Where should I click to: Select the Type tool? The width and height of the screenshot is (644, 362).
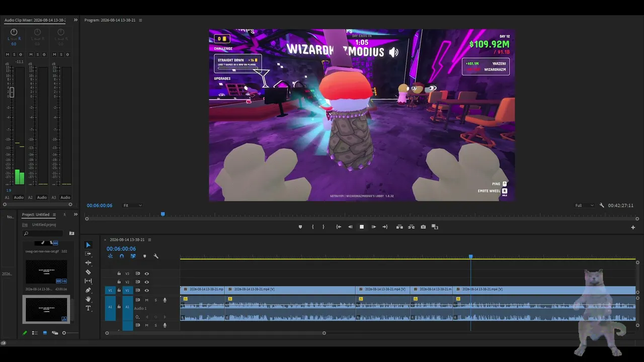click(88, 308)
